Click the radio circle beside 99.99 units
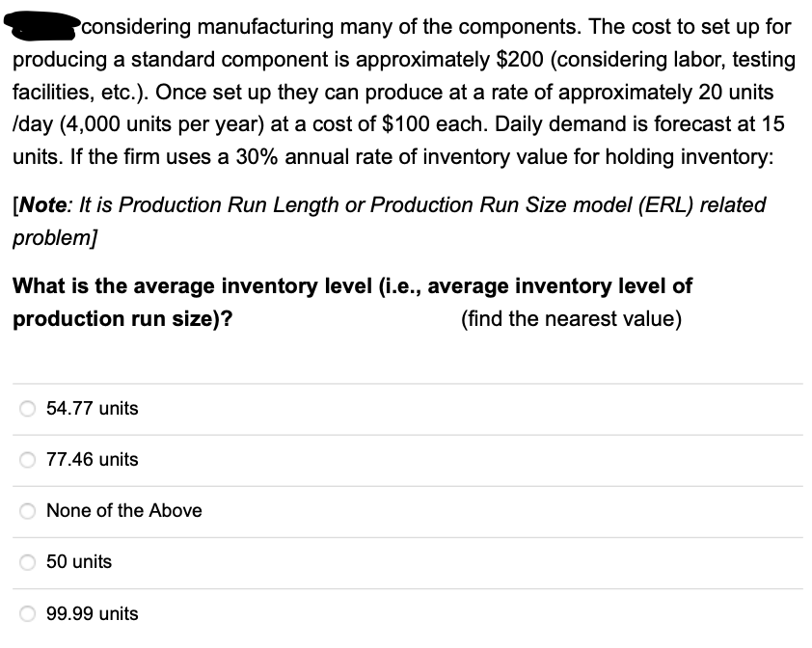812x648 pixels. 26,610
